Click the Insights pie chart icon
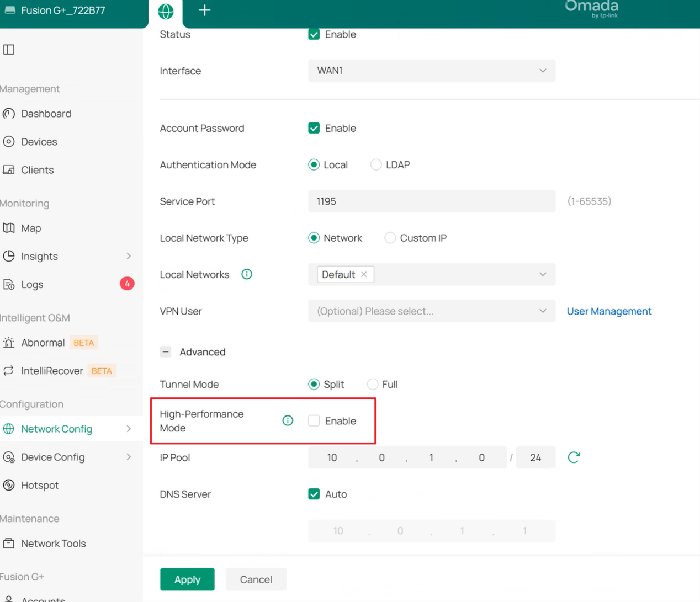This screenshot has height=602, width=700. (x=9, y=256)
